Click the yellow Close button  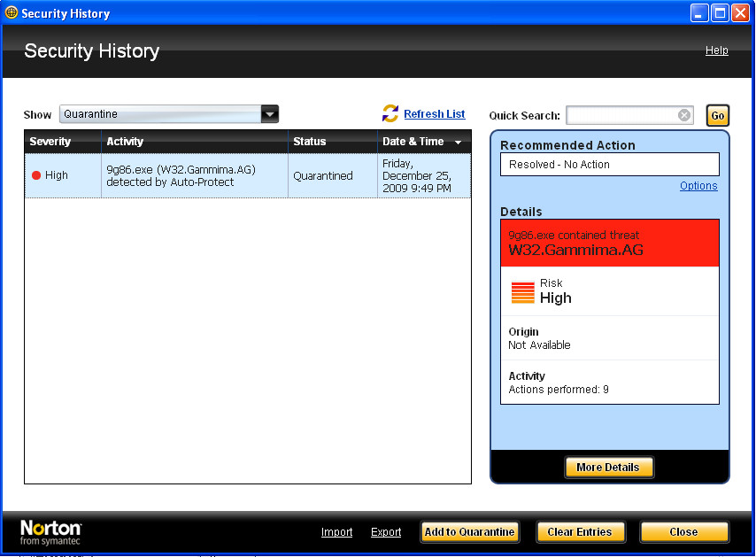coord(683,532)
